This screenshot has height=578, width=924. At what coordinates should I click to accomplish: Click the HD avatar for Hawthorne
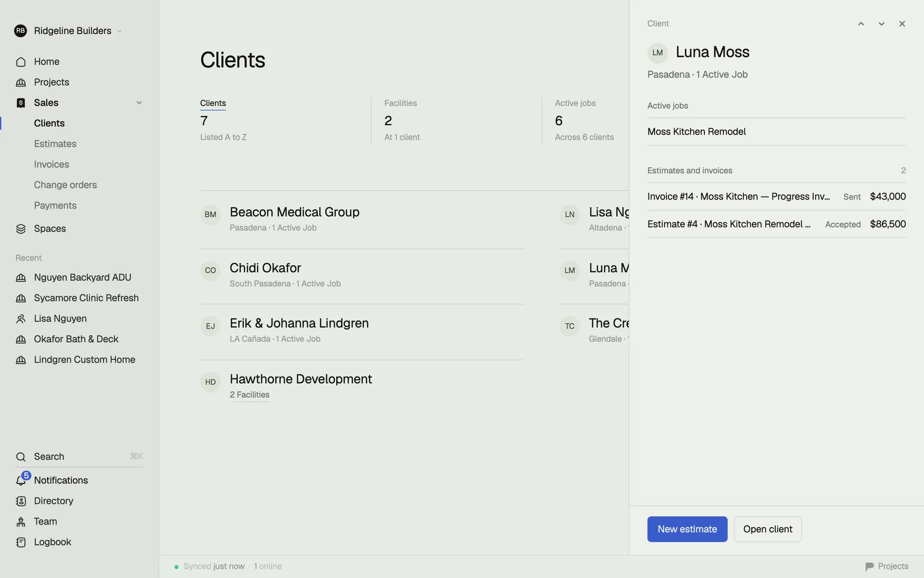210,382
